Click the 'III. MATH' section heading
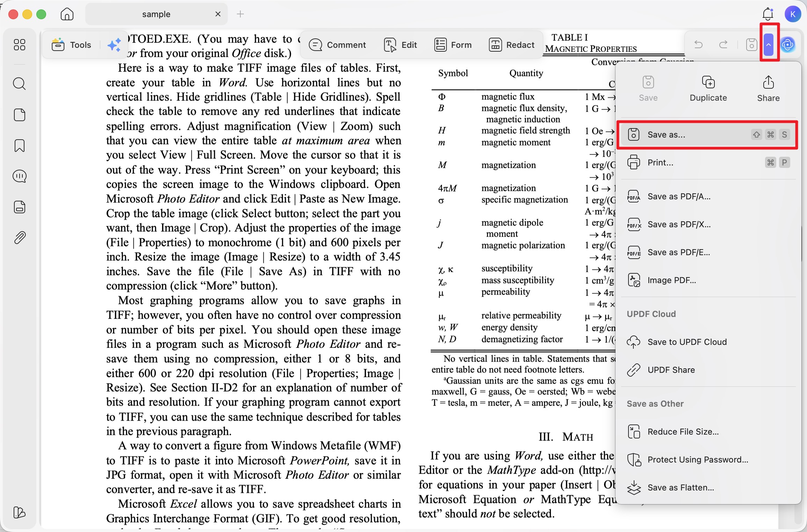The width and height of the screenshot is (807, 532). (566, 437)
